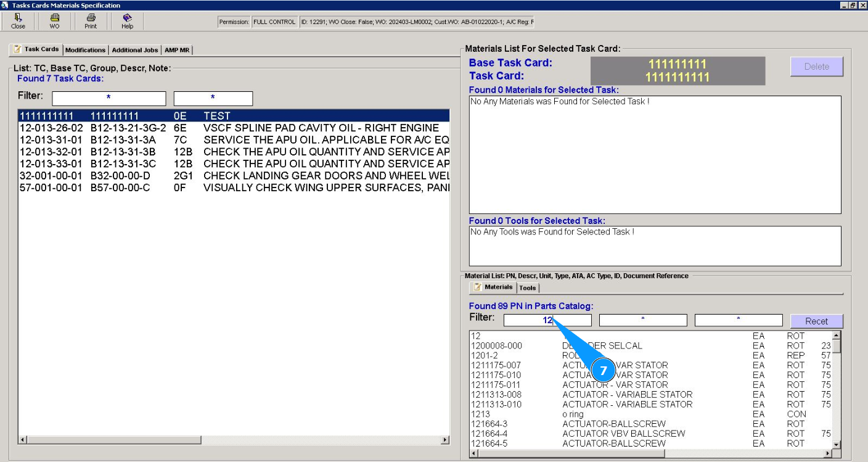Select task card 57-001-00-01 wing surfaces row

pyautogui.click(x=234, y=188)
